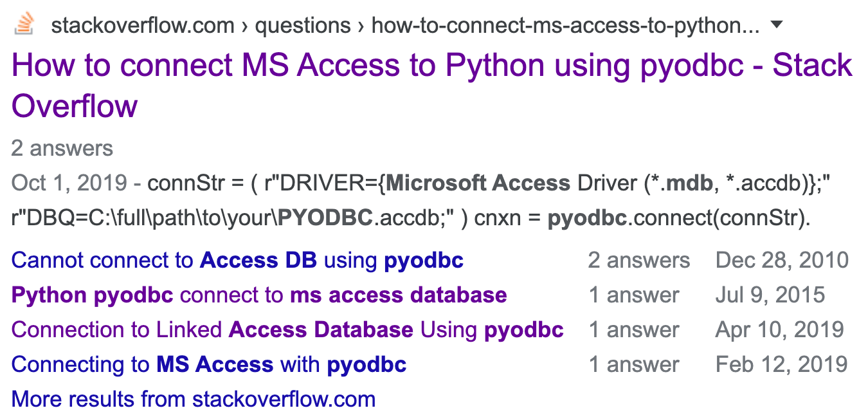Click '2 answers' beside Cannot connect result
This screenshot has height=417, width=868.
[x=639, y=260]
